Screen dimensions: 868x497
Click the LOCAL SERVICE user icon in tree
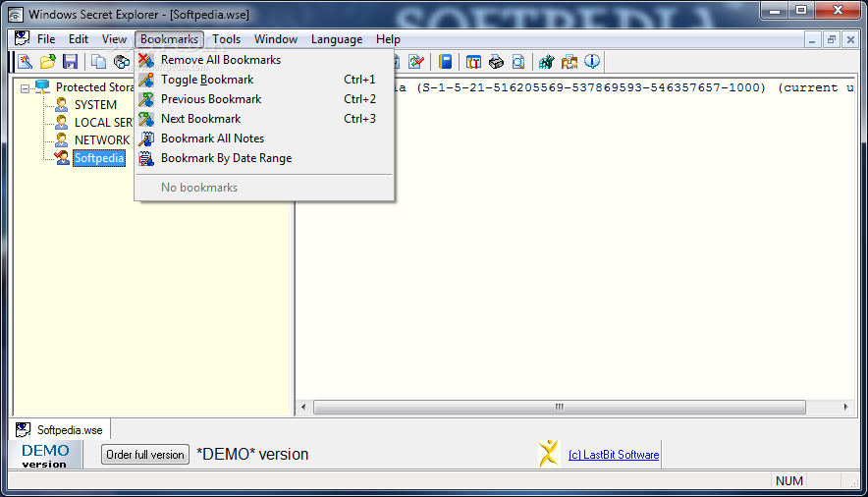pyautogui.click(x=62, y=123)
